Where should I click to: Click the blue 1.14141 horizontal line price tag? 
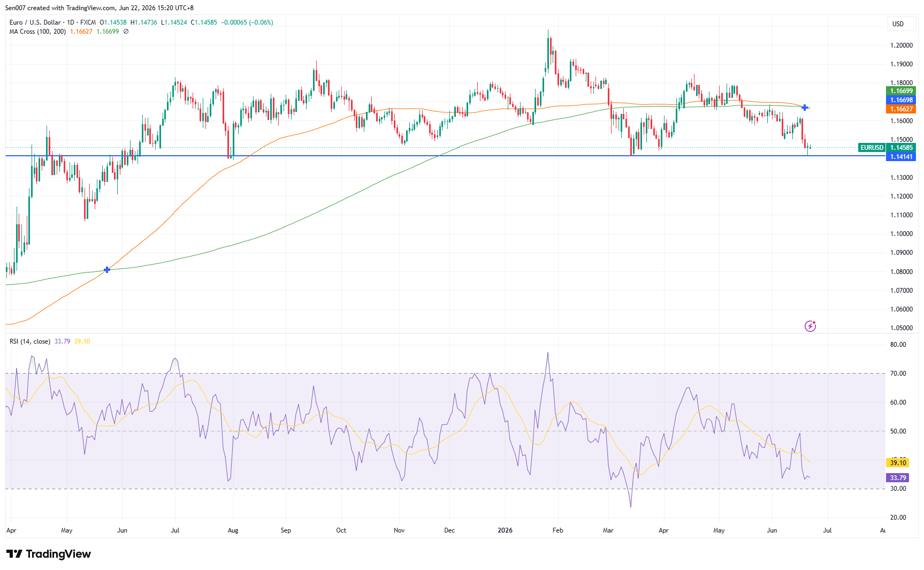point(901,157)
